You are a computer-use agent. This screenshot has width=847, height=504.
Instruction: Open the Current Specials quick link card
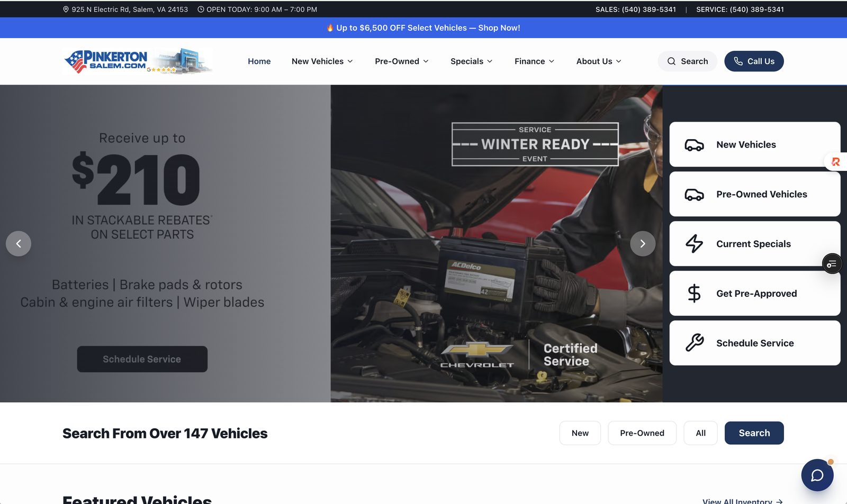[x=755, y=244]
